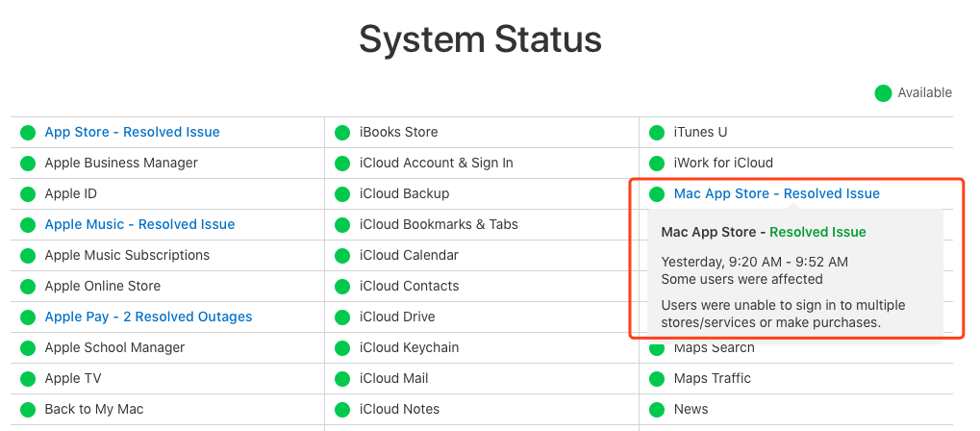The height and width of the screenshot is (431, 980).
Task: Click the green dot beside iCloud Notes
Action: 341,410
